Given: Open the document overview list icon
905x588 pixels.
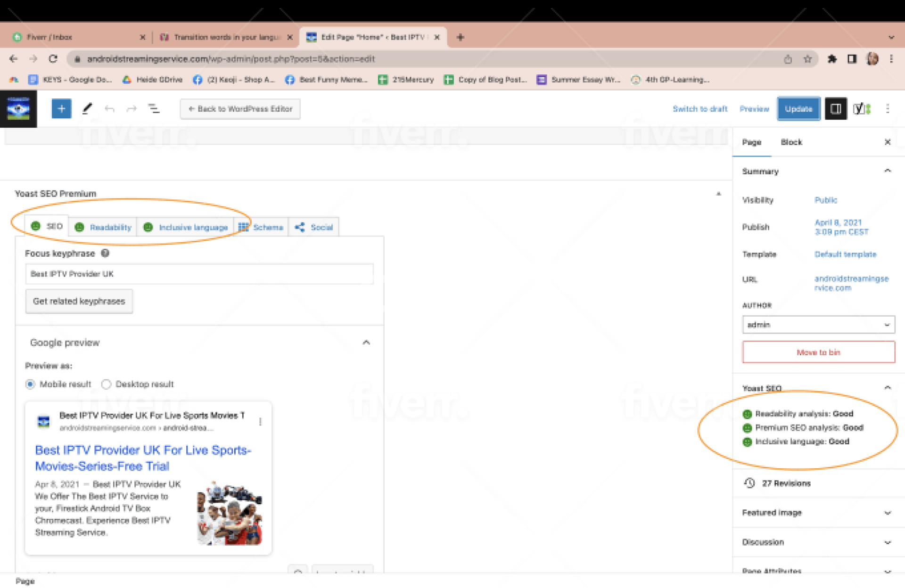Looking at the screenshot, I should point(154,109).
